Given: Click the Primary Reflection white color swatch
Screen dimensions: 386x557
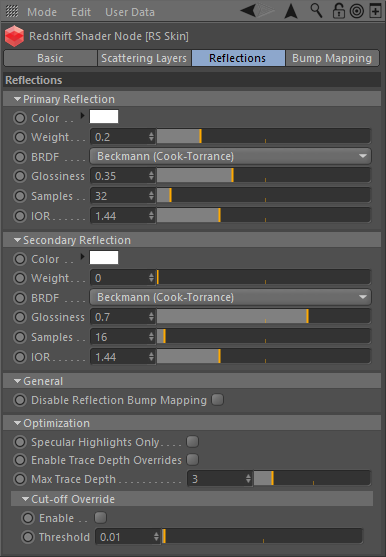Looking at the screenshot, I should (x=104, y=117).
